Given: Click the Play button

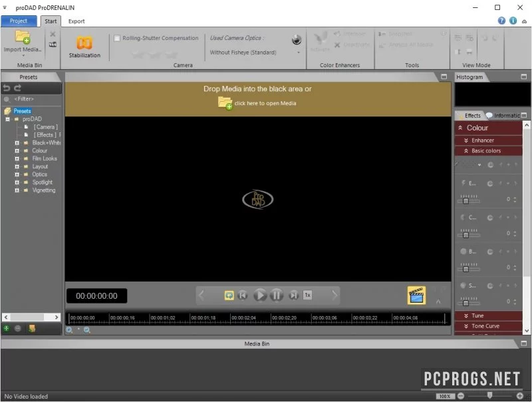Looking at the screenshot, I should click(260, 296).
